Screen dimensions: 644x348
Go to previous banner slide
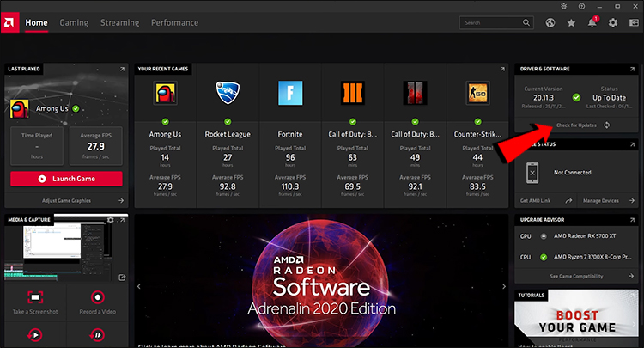pyautogui.click(x=139, y=286)
